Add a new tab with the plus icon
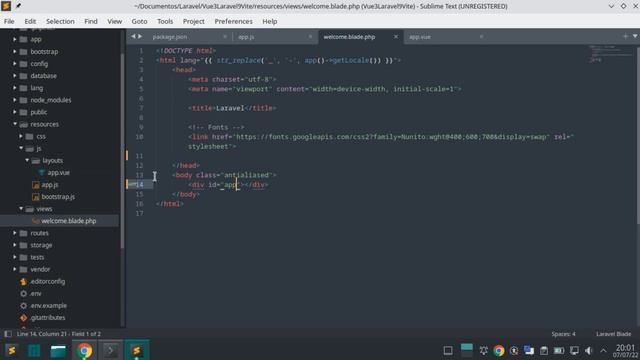 coord(625,36)
